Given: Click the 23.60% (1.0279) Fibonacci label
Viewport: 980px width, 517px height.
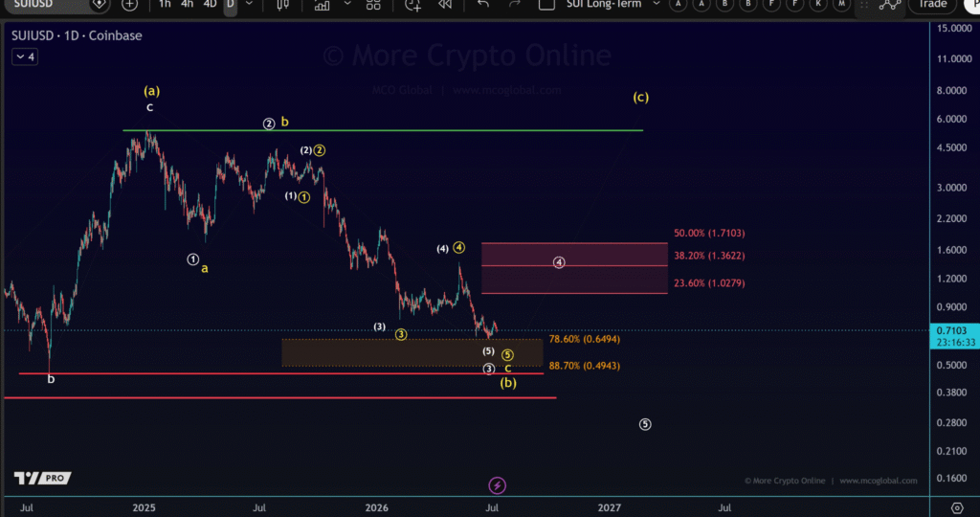Looking at the screenshot, I should pyautogui.click(x=709, y=283).
